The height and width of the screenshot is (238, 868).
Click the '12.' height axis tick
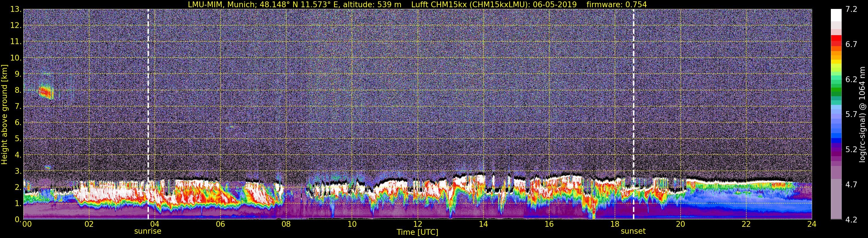(16, 25)
